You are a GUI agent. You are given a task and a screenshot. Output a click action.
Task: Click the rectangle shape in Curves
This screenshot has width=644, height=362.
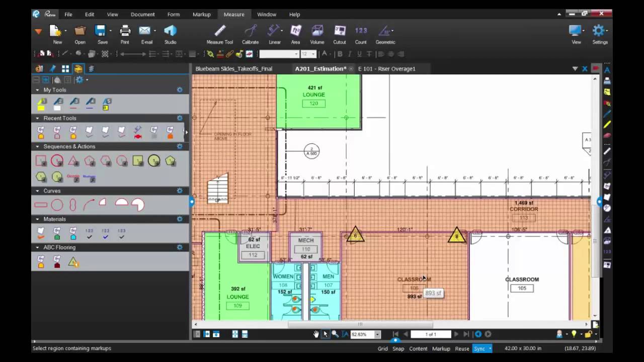click(41, 205)
